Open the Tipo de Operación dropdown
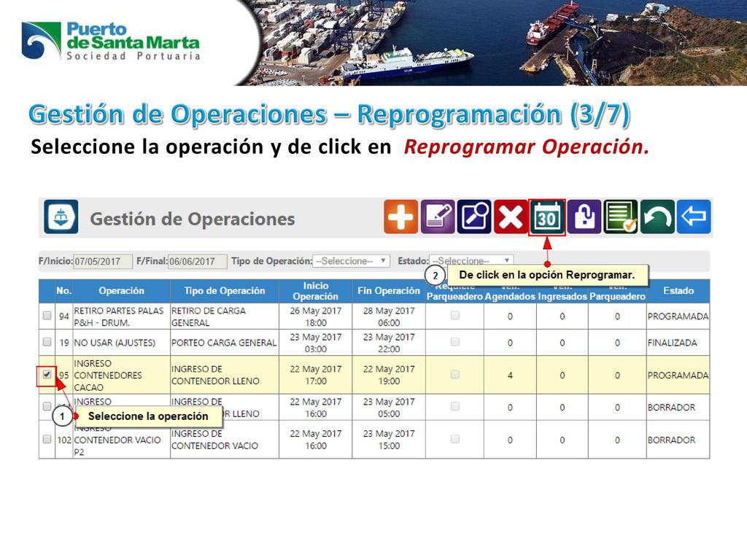The width and height of the screenshot is (747, 560). [x=351, y=261]
